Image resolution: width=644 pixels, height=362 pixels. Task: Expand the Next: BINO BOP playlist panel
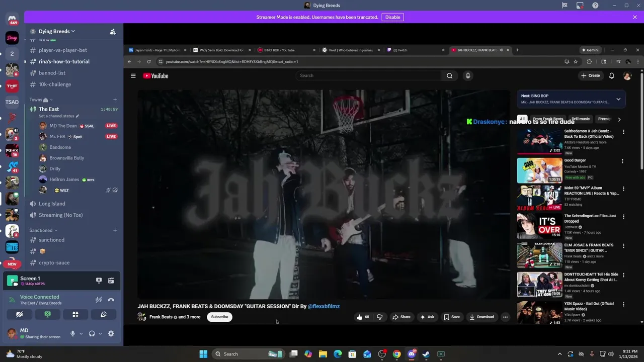[x=618, y=99]
